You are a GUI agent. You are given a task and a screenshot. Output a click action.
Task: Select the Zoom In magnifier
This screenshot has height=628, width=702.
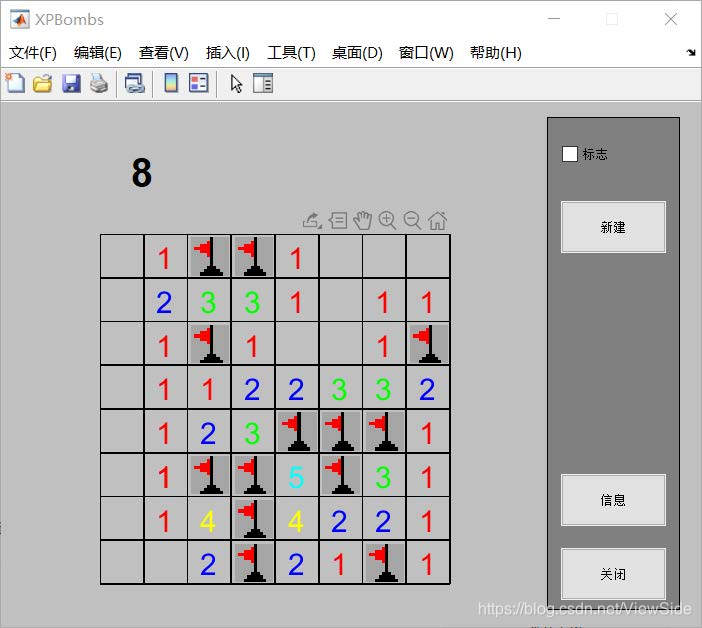[387, 220]
